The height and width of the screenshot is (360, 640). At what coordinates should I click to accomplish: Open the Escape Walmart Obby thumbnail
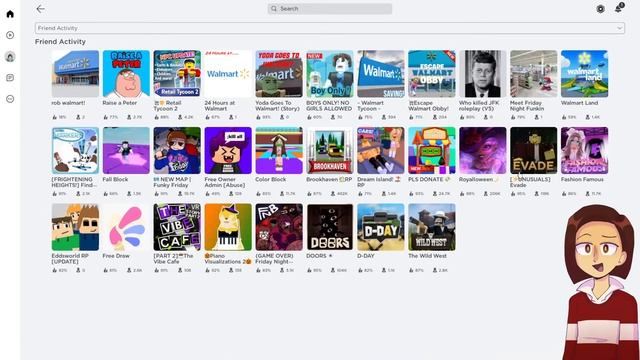[x=432, y=74]
